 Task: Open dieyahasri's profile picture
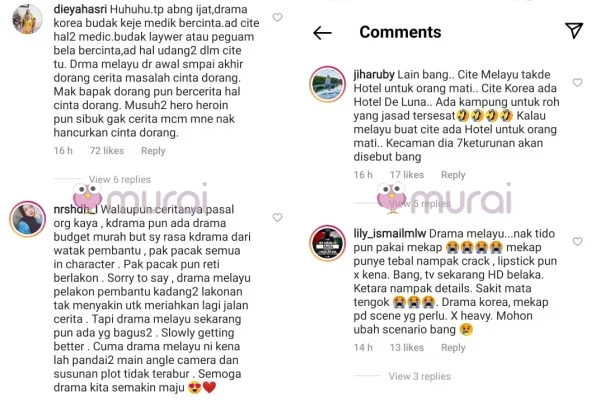click(x=27, y=19)
